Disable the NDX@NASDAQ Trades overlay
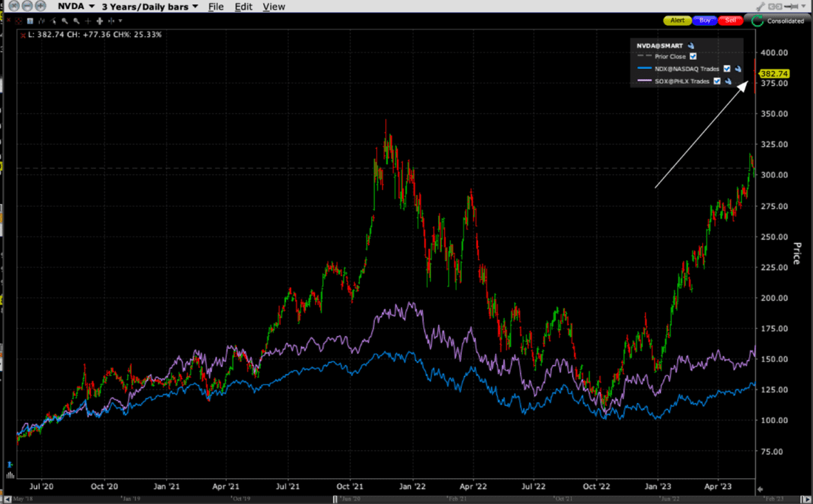 click(727, 69)
